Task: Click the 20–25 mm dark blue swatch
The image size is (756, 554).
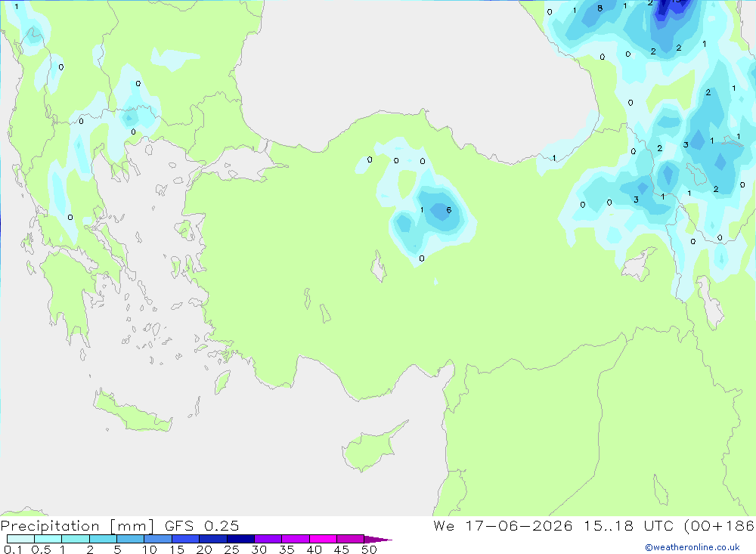Action: click(x=213, y=539)
